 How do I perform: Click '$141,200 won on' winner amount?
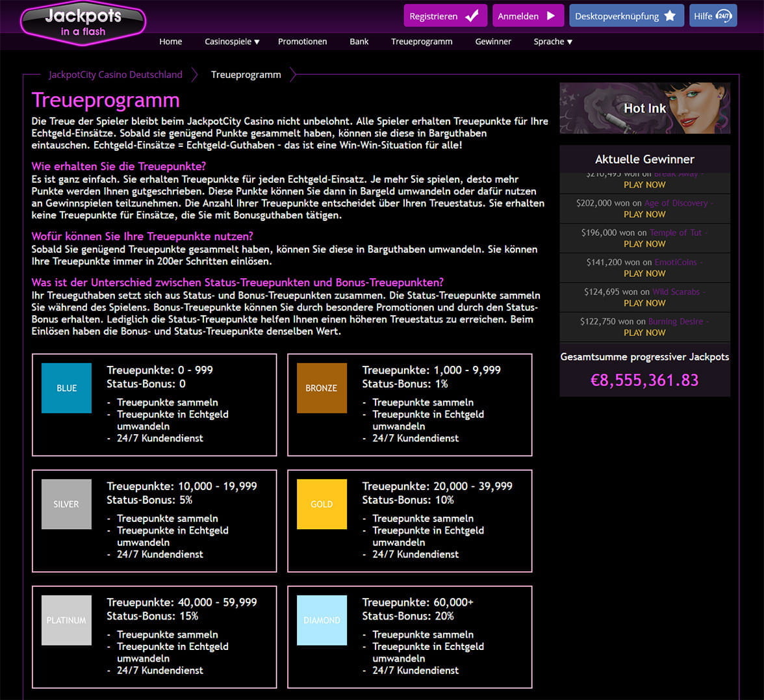tap(618, 263)
